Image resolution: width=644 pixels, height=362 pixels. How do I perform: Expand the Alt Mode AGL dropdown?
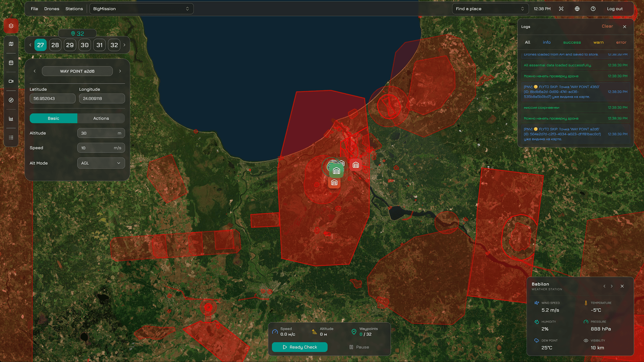pyautogui.click(x=101, y=163)
